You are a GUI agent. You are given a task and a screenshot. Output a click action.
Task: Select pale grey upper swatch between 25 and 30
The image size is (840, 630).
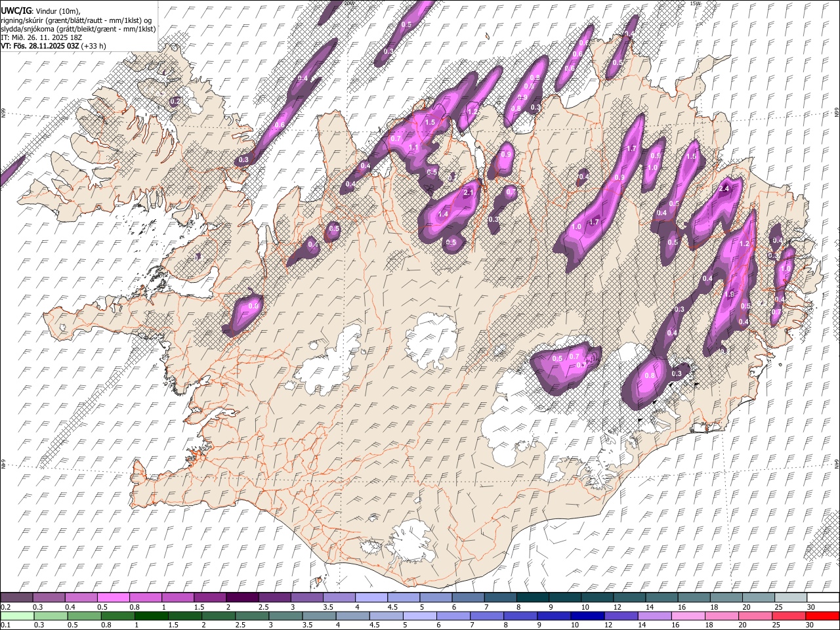pyautogui.click(x=790, y=597)
